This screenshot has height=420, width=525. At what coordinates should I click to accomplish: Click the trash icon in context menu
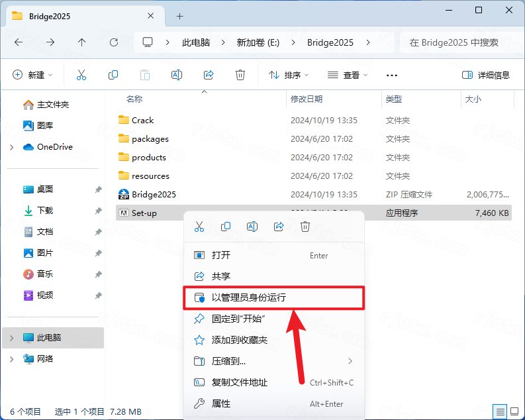tap(305, 227)
